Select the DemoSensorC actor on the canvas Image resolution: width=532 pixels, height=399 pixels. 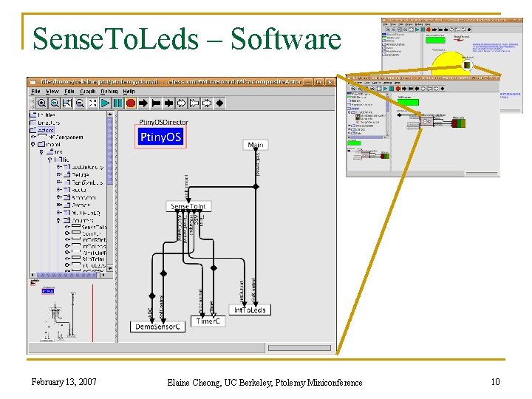[158, 327]
